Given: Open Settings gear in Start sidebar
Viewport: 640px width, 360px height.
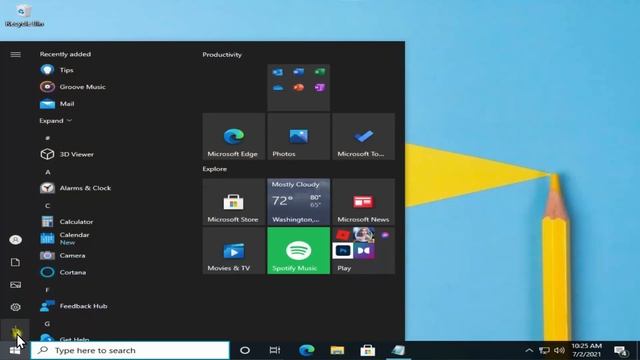Looking at the screenshot, I should coord(16,307).
